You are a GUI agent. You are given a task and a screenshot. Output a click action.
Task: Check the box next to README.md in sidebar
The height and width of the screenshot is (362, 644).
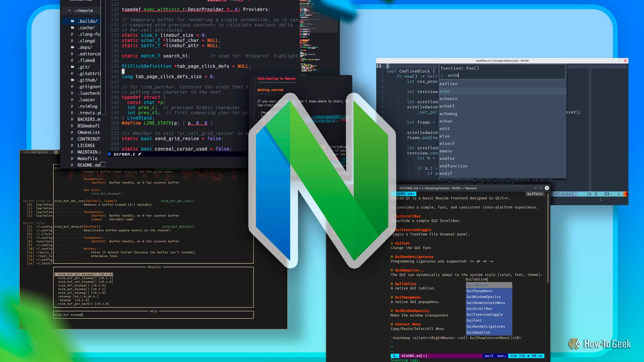coord(103,164)
